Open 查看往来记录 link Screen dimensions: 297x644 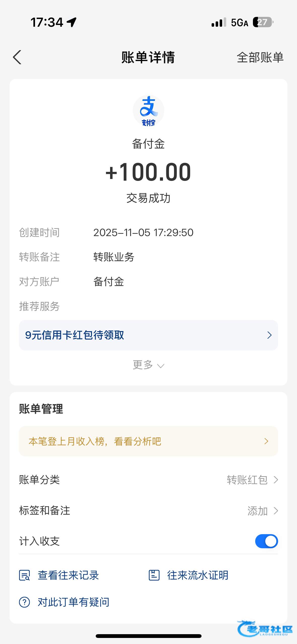[68, 575]
